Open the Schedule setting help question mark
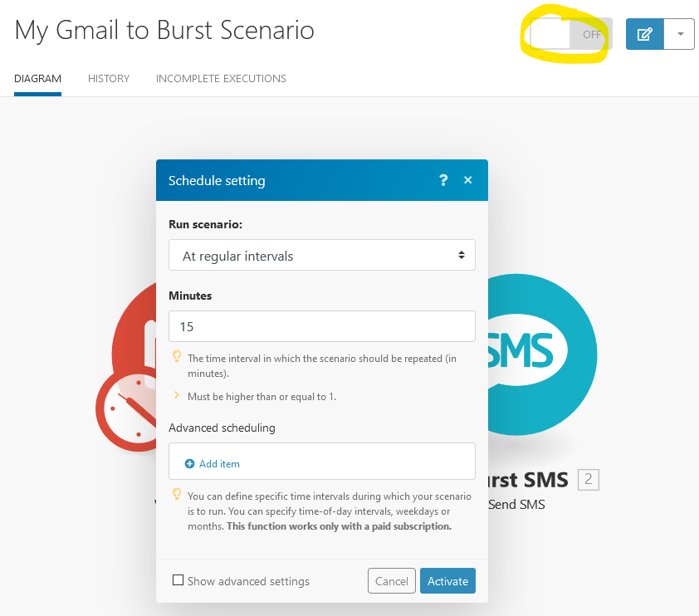 pyautogui.click(x=443, y=180)
